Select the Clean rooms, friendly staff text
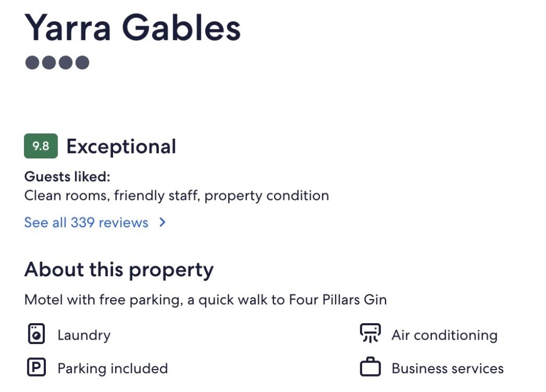This screenshot has width=546, height=392. pos(176,196)
